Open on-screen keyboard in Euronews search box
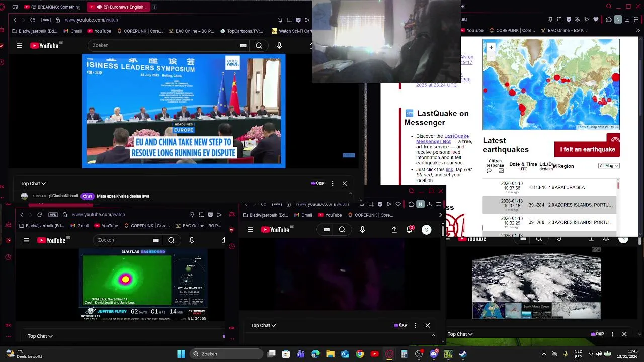This screenshot has width=644, height=362. tap(243, 45)
